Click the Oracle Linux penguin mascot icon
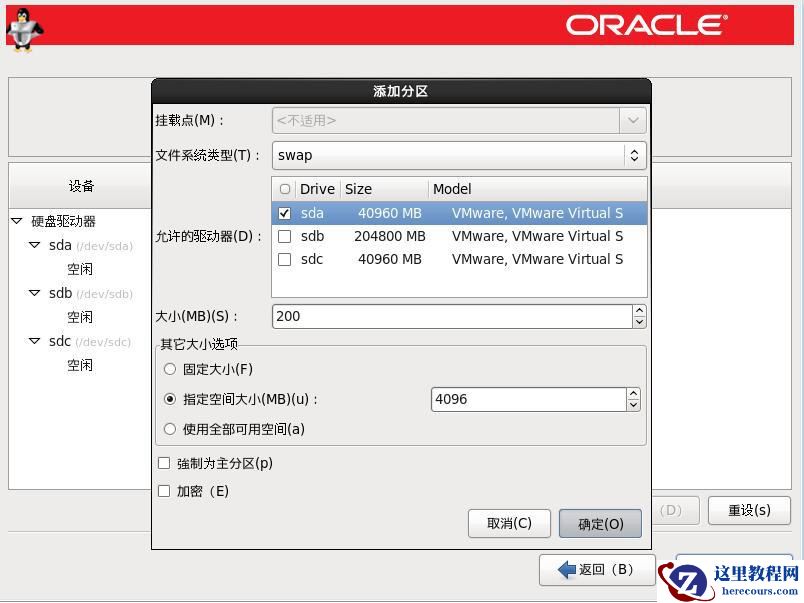Viewport: 804px width, 603px height. pos(24,30)
